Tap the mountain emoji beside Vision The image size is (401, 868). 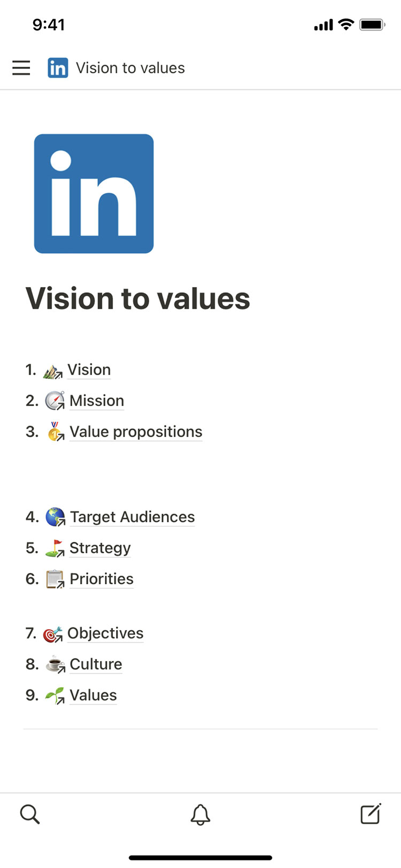(x=52, y=371)
